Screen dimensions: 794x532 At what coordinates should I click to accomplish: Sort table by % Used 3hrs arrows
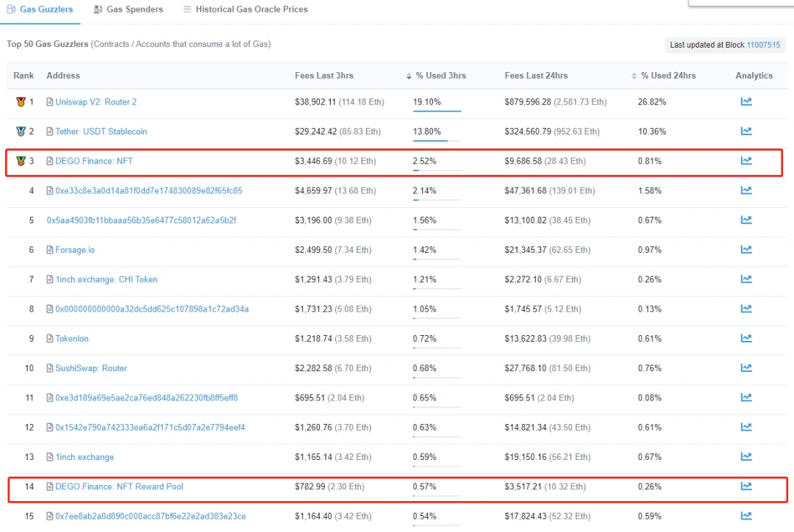tap(409, 76)
